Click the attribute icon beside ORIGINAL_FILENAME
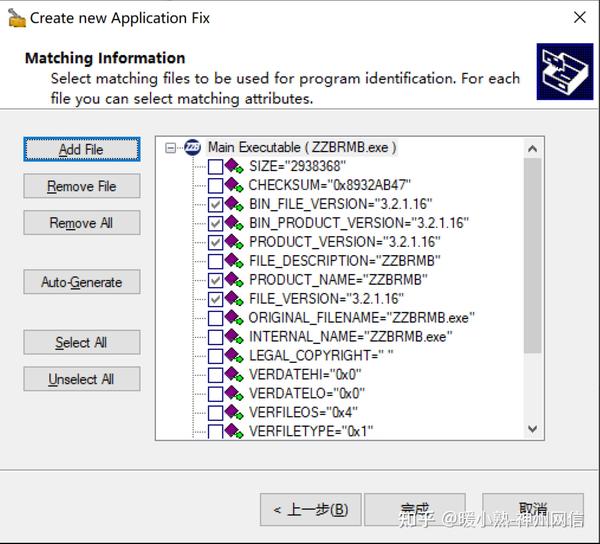 click(234, 318)
